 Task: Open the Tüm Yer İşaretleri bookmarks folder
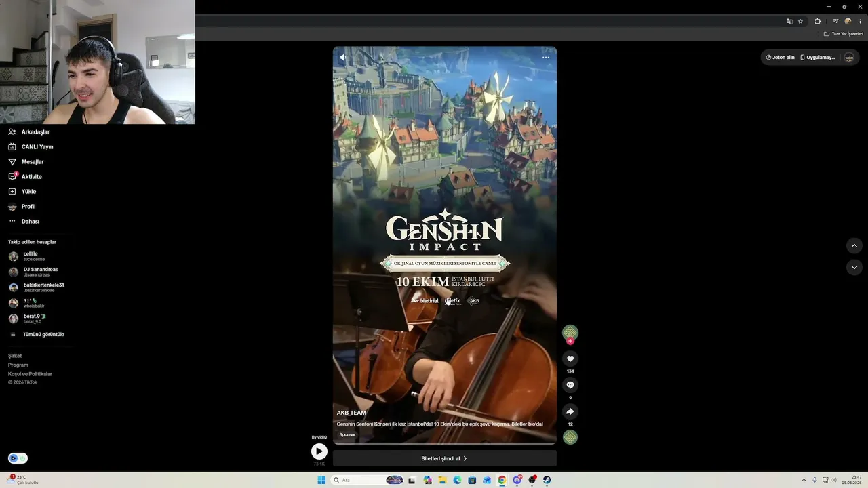click(843, 34)
